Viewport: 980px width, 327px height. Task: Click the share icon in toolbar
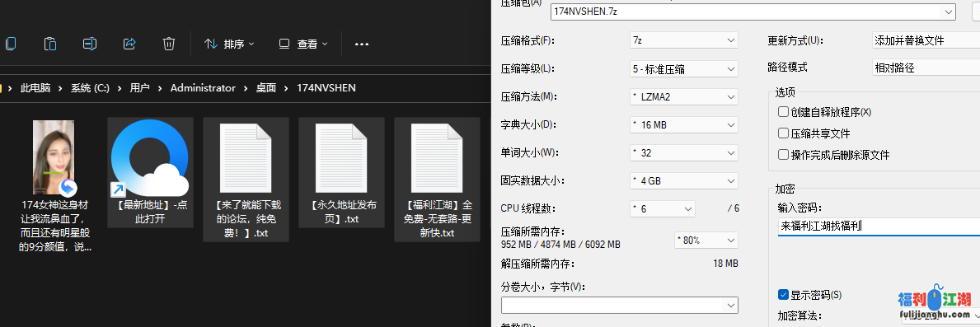[129, 44]
